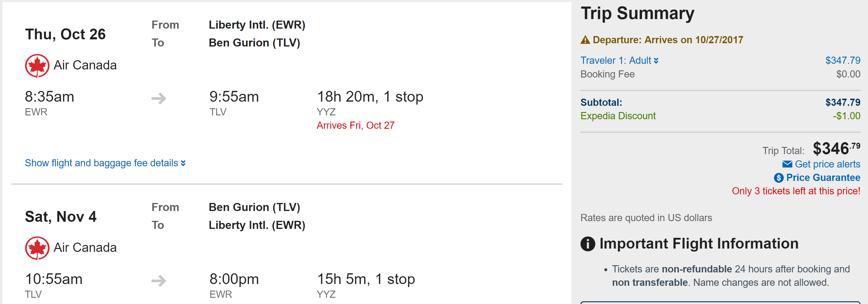Click the Price Guarantee dollar icon
868x304 pixels.
(x=778, y=178)
